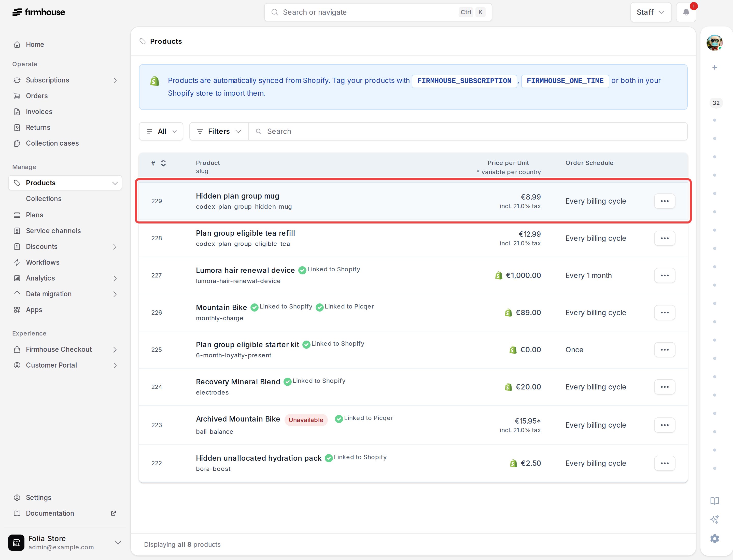Image resolution: width=733 pixels, height=560 pixels.
Task: Click Shopify icon next to €0.00
Action: (x=513, y=350)
